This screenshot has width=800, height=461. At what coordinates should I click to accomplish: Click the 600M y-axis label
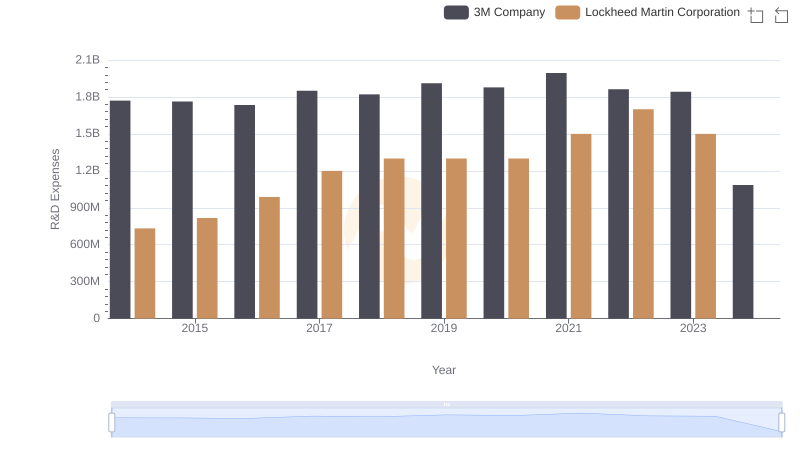point(85,244)
